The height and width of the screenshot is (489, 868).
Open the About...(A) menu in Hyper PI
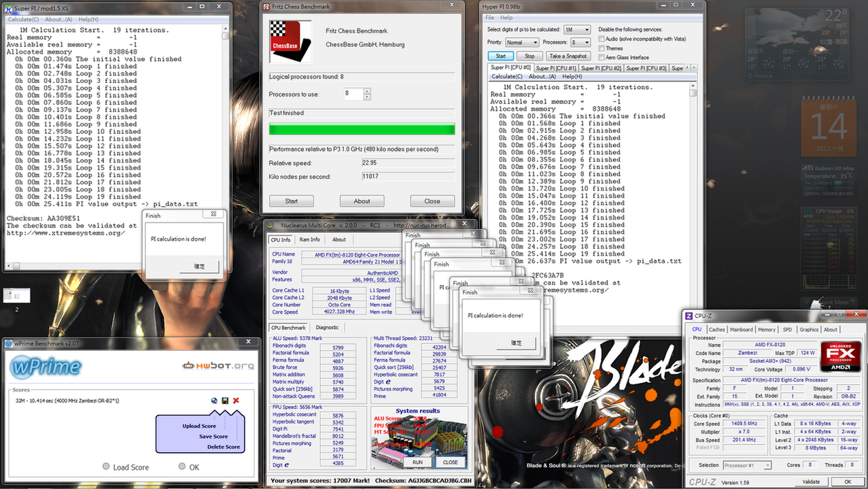(543, 77)
